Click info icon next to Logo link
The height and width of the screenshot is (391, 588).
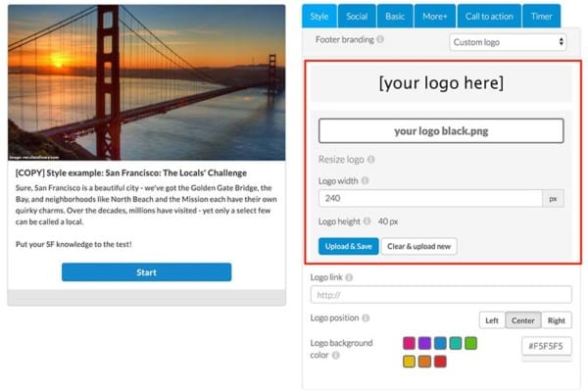349,277
